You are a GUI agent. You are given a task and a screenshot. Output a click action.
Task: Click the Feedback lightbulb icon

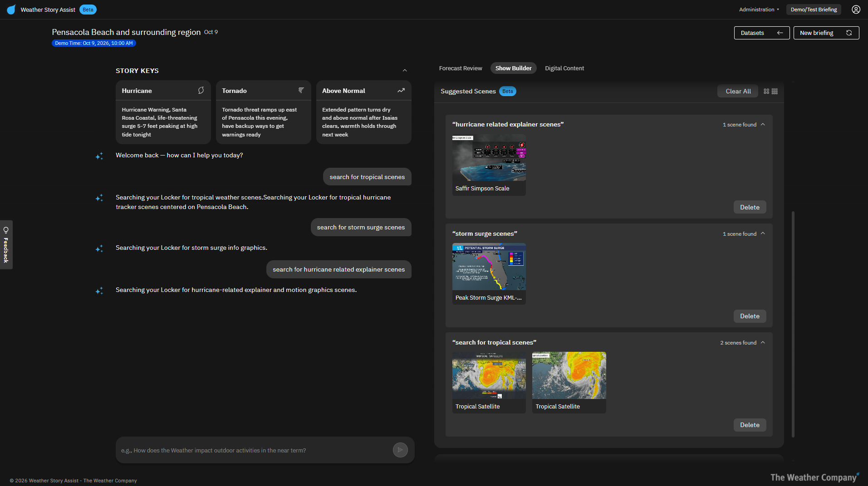pyautogui.click(x=6, y=230)
